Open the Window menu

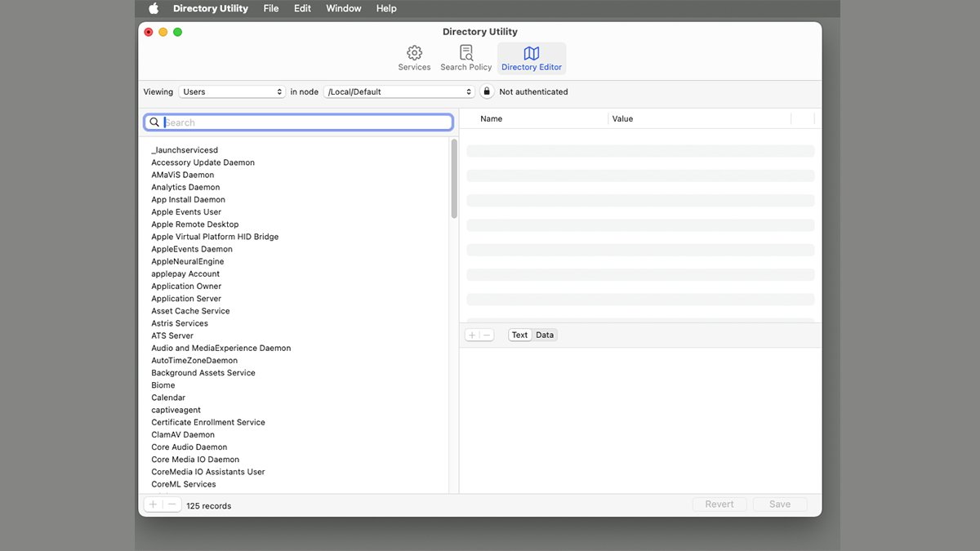point(344,8)
